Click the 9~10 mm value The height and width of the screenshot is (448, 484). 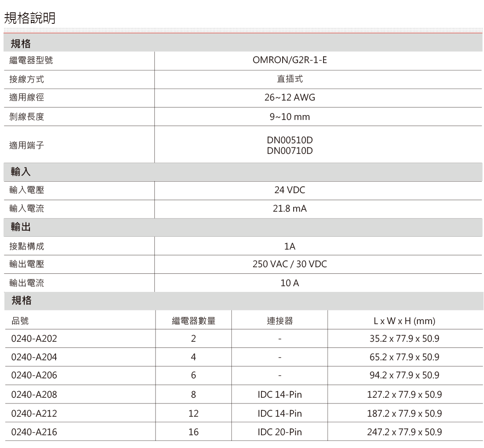tap(290, 117)
